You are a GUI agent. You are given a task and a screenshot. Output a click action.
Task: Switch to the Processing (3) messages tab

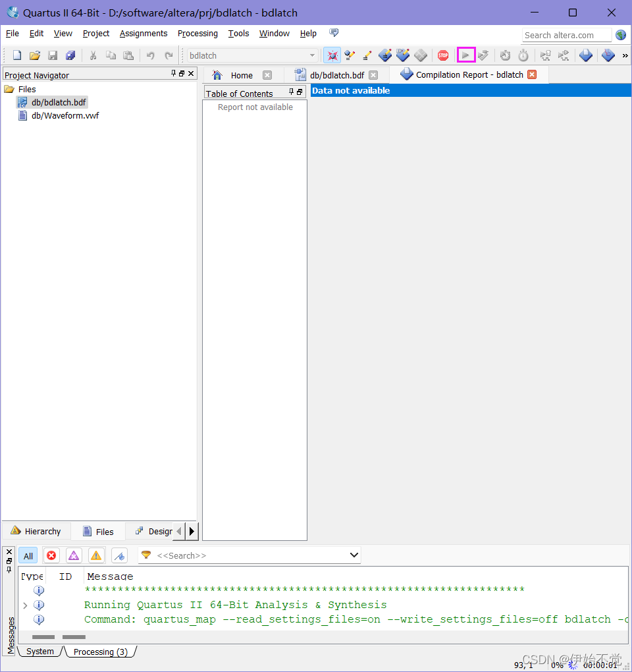101,652
